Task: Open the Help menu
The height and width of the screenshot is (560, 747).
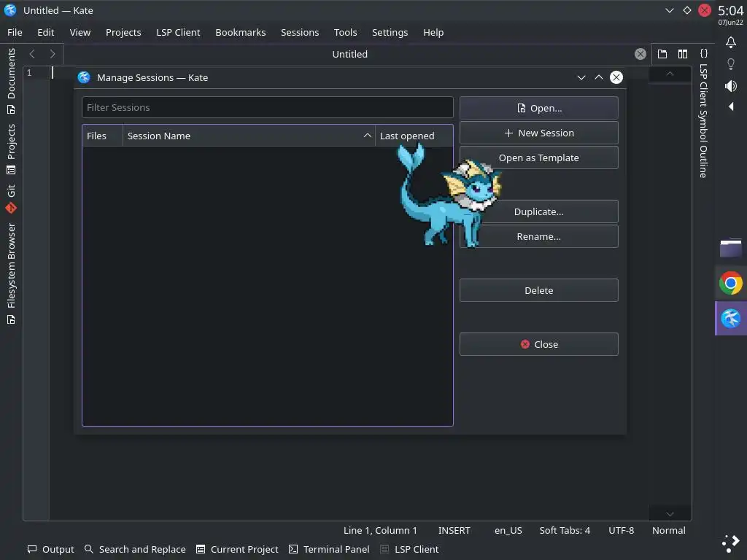Action: pyautogui.click(x=433, y=32)
